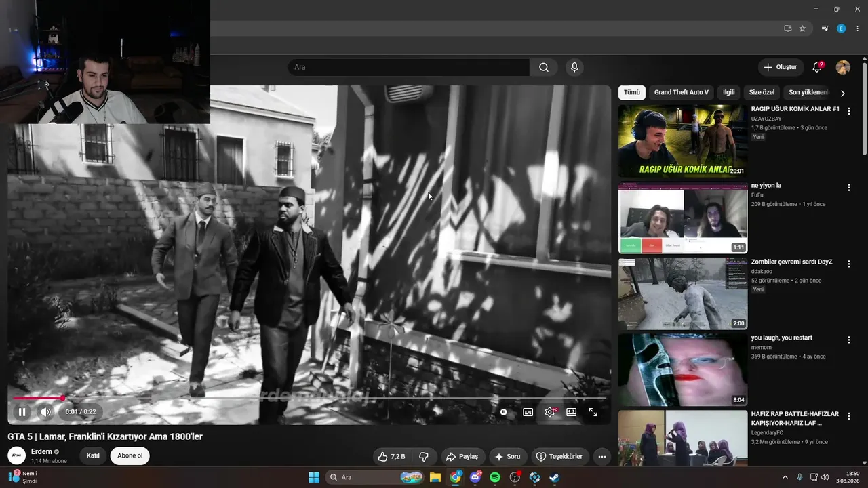
Task: Click the Soru ask button
Action: 508,456
